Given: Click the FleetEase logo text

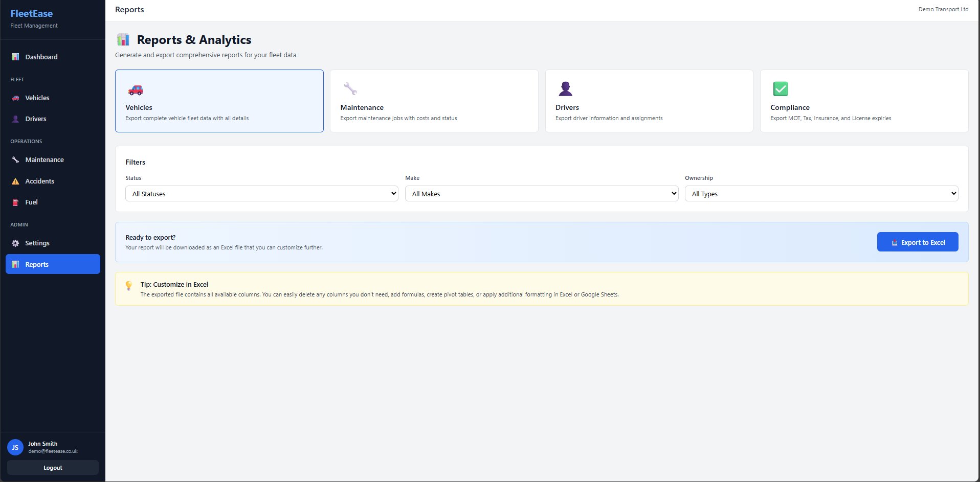Looking at the screenshot, I should pos(32,14).
